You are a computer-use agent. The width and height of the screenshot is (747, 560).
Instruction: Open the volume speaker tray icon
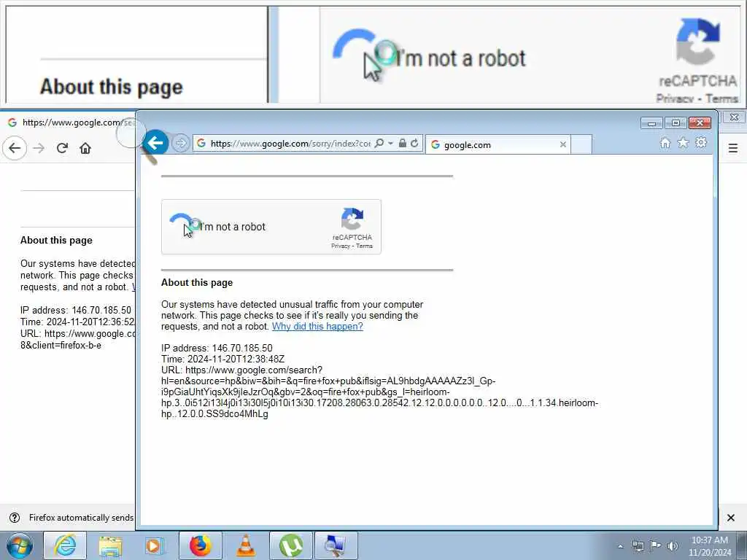tap(673, 546)
